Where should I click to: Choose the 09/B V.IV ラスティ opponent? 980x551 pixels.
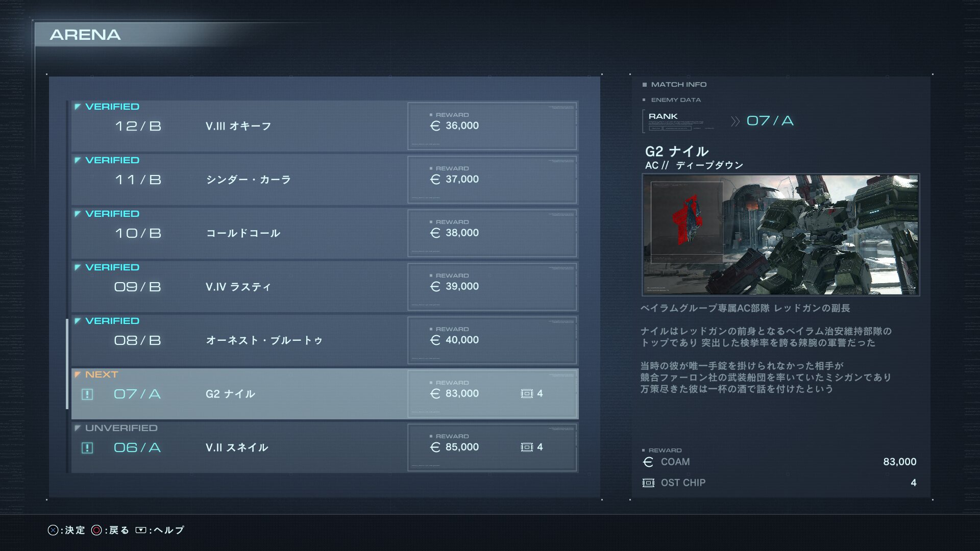click(x=325, y=287)
